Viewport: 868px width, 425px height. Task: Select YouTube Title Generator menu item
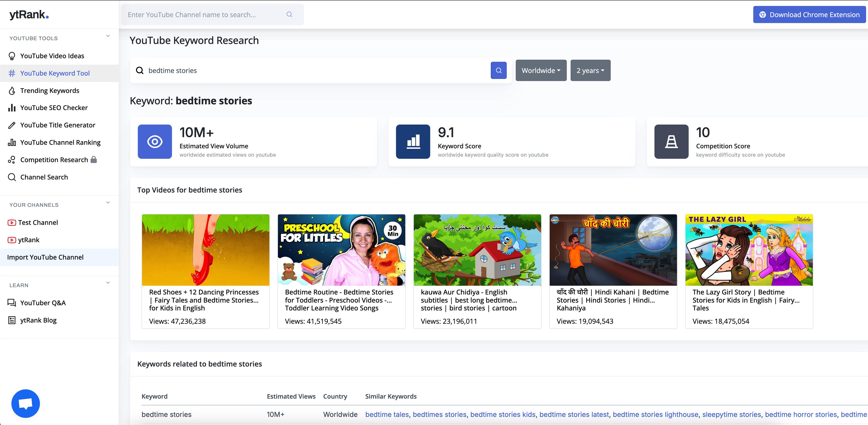pyautogui.click(x=58, y=125)
